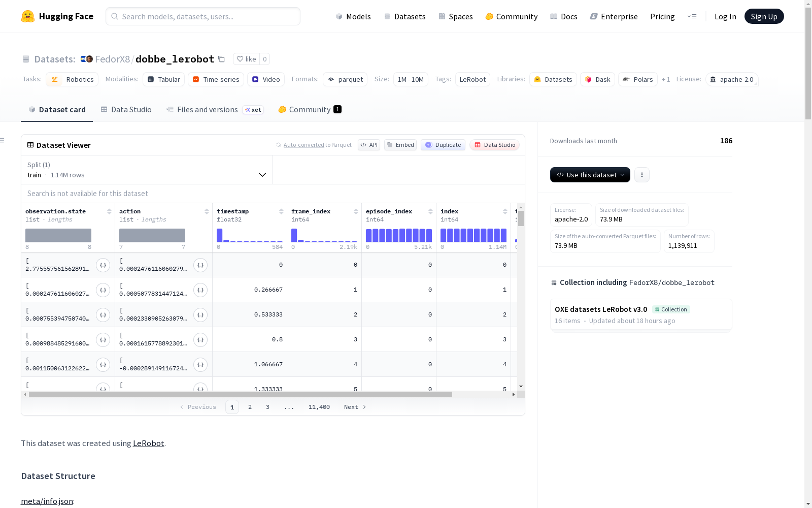Click the Hugging Face logo
Image resolution: width=812 pixels, height=508 pixels.
[x=57, y=16]
